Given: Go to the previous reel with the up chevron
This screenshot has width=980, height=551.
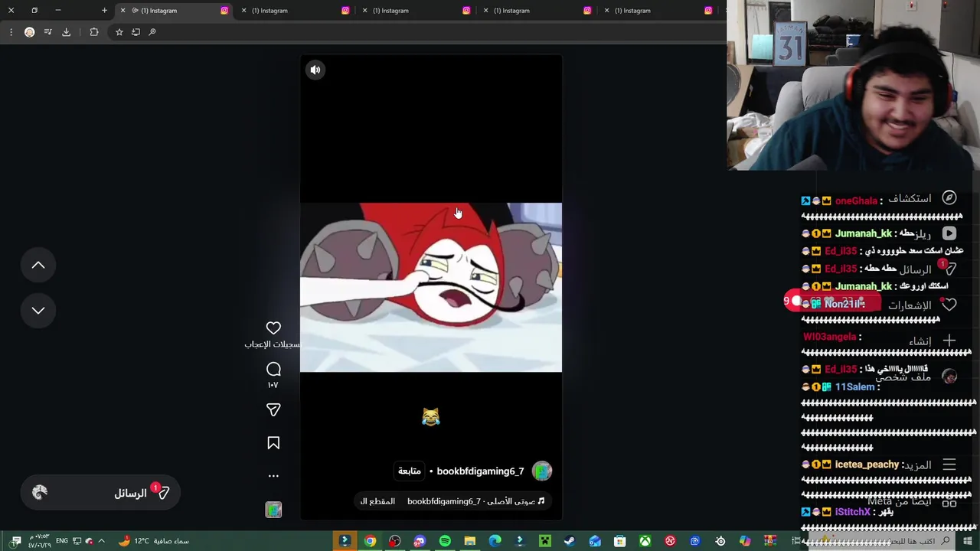Looking at the screenshot, I should (38, 265).
